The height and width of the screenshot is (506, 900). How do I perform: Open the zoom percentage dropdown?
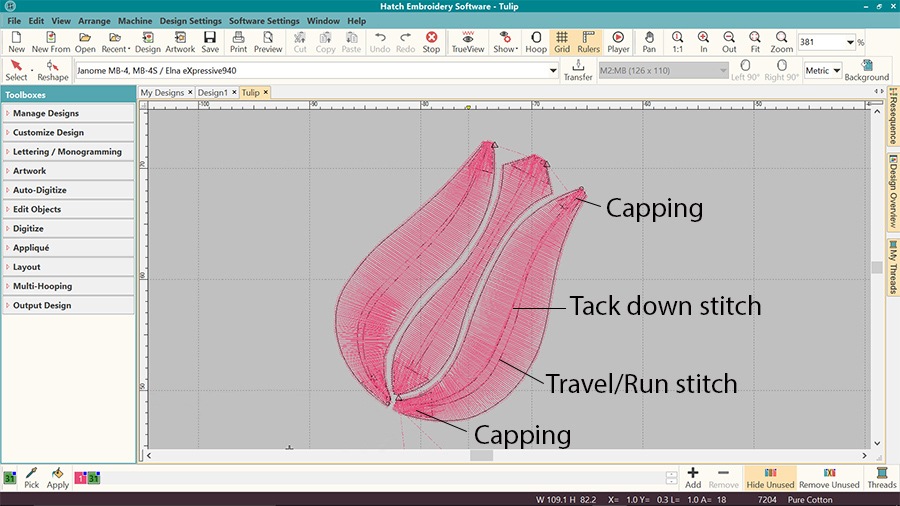850,42
